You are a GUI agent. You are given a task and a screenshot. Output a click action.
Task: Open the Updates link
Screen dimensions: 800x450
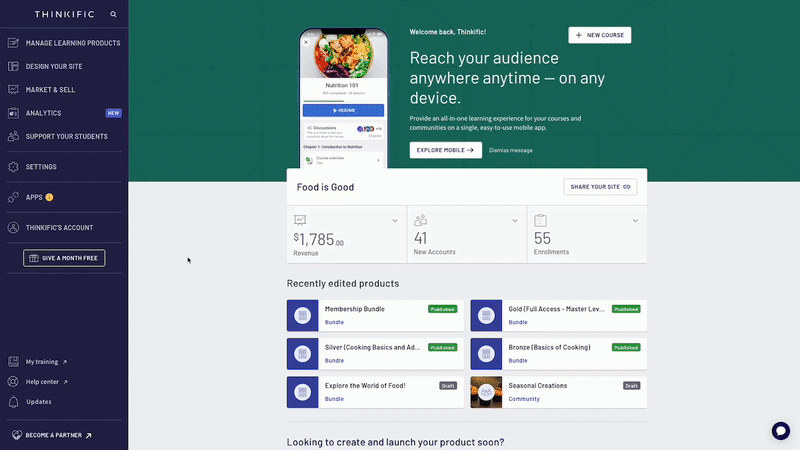tap(38, 402)
